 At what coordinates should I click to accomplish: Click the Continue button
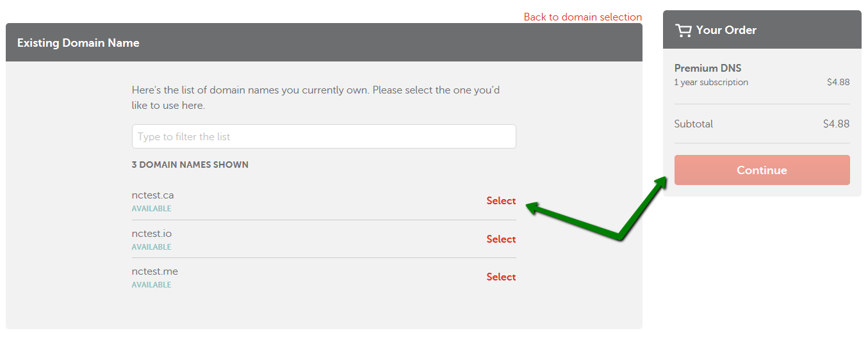pyautogui.click(x=762, y=170)
